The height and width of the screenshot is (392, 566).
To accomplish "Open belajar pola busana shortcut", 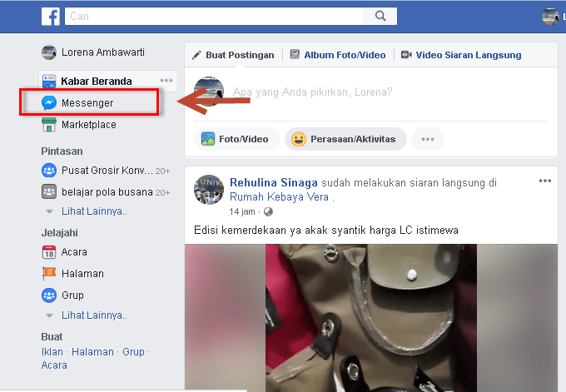I will coord(107,191).
